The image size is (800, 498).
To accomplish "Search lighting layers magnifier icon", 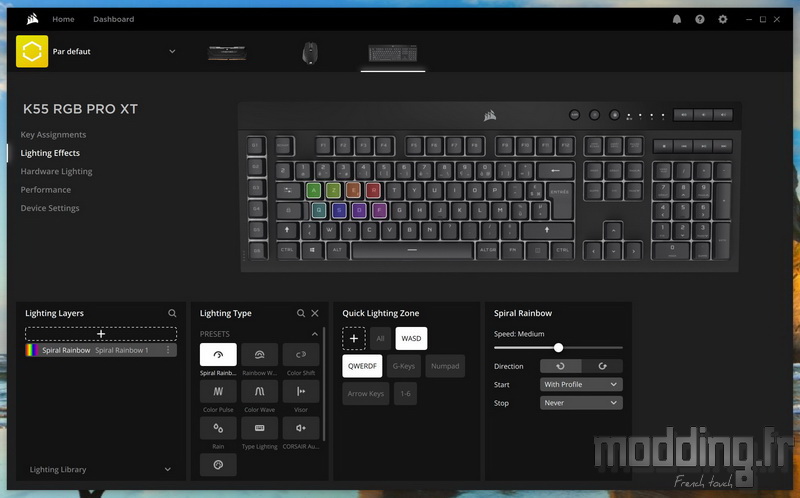I will coord(172,313).
